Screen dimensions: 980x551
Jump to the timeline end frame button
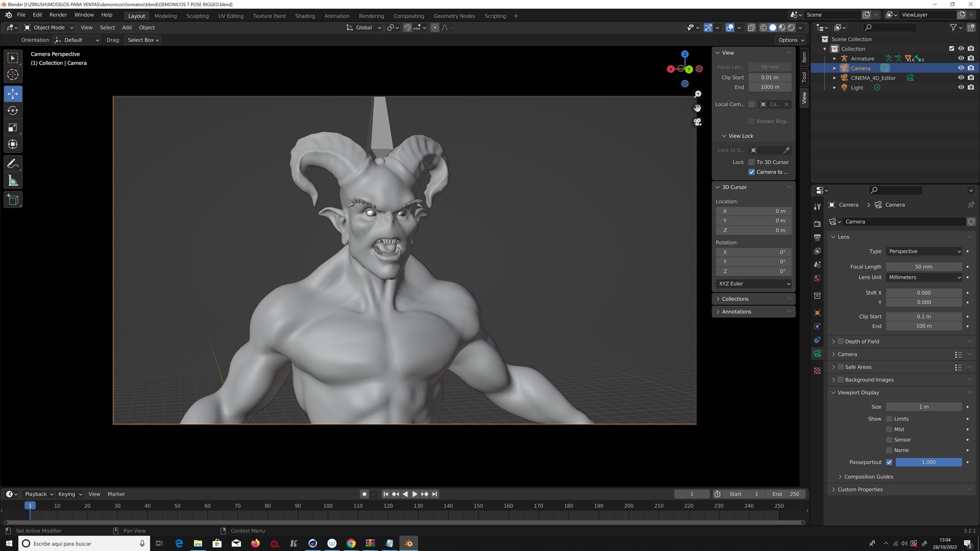pos(434,494)
